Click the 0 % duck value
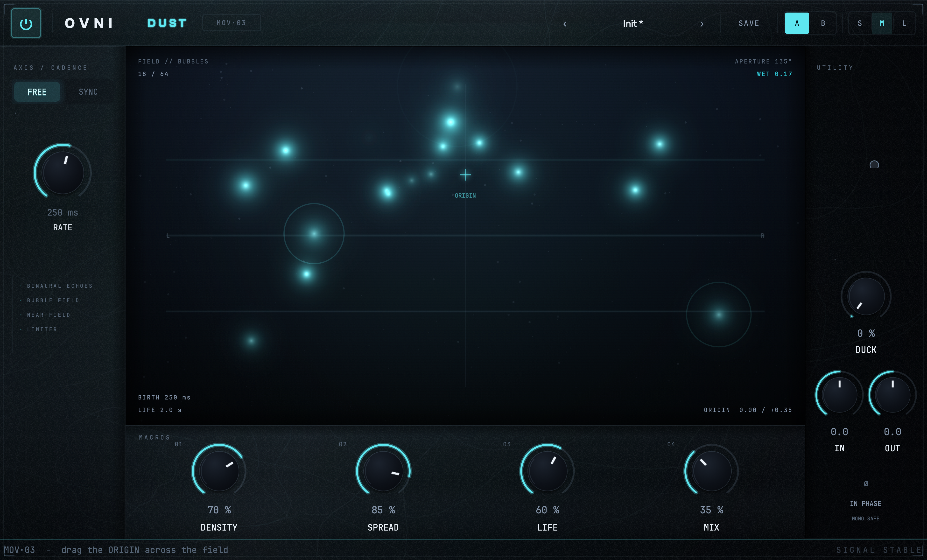 point(866,334)
